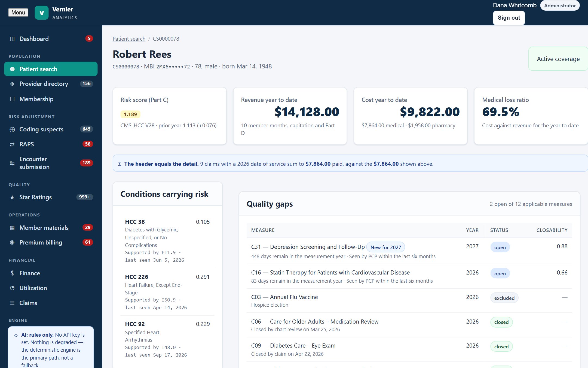The width and height of the screenshot is (588, 368).
Task: Click the Membership list icon
Action: pyautogui.click(x=12, y=99)
